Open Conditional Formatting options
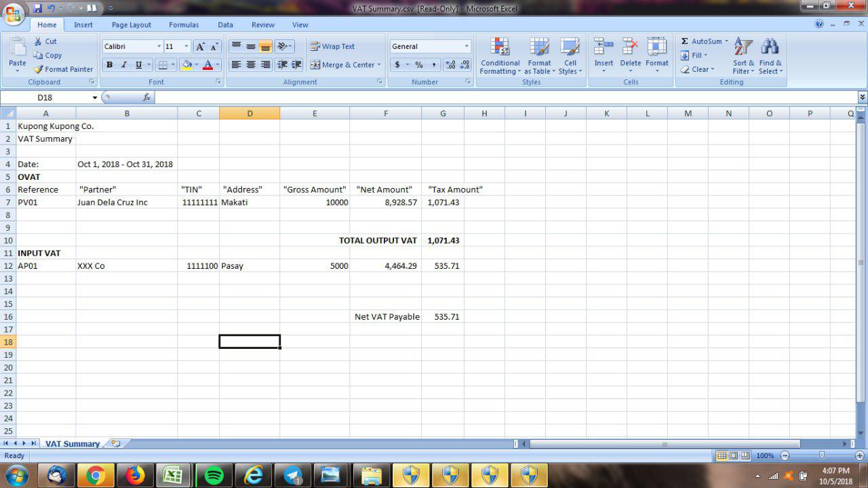 [x=500, y=57]
